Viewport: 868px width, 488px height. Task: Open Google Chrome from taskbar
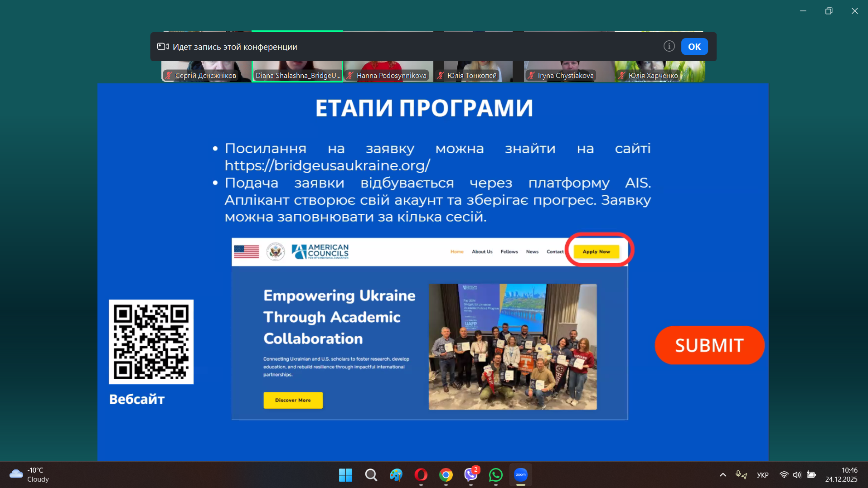pos(446,475)
